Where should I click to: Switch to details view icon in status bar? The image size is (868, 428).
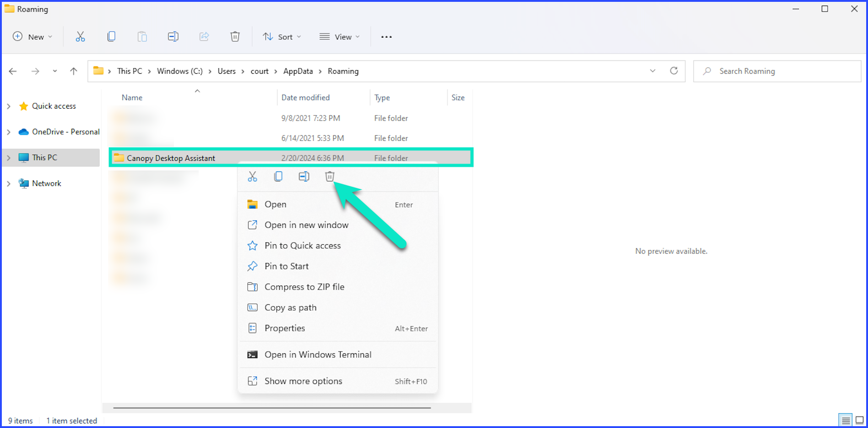(x=846, y=420)
